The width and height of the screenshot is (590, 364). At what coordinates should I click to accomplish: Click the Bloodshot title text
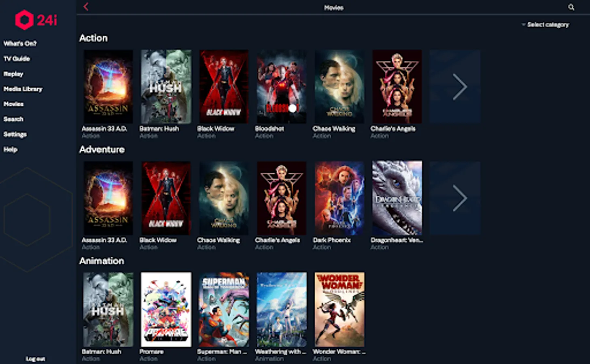(x=270, y=129)
